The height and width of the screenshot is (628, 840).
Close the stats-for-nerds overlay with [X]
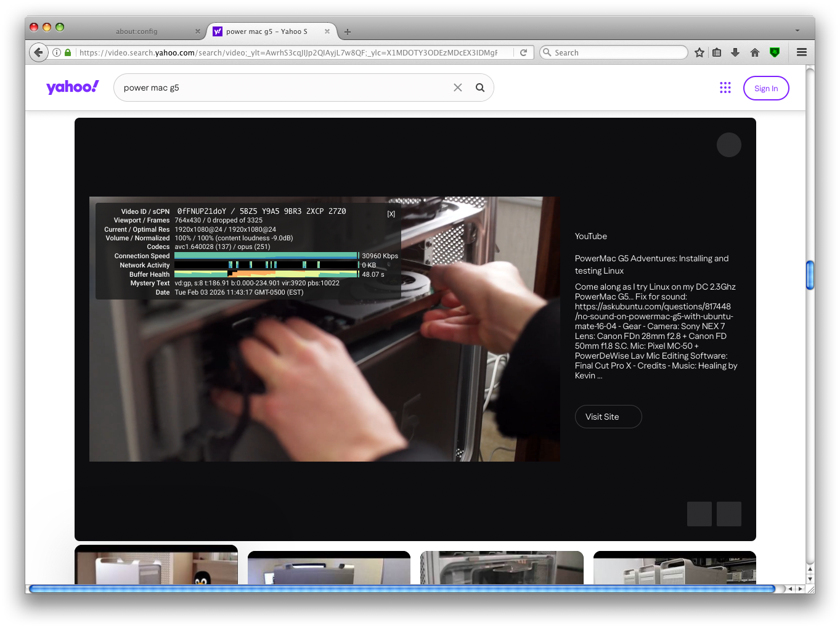[x=391, y=214]
